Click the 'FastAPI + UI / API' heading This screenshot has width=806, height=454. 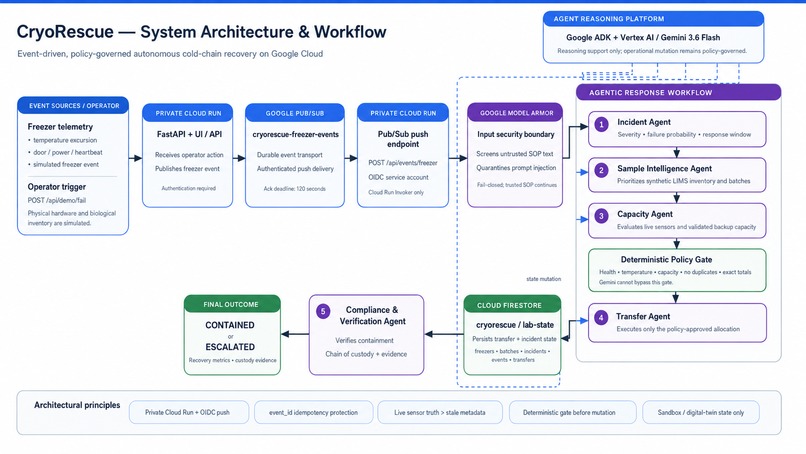tap(189, 134)
